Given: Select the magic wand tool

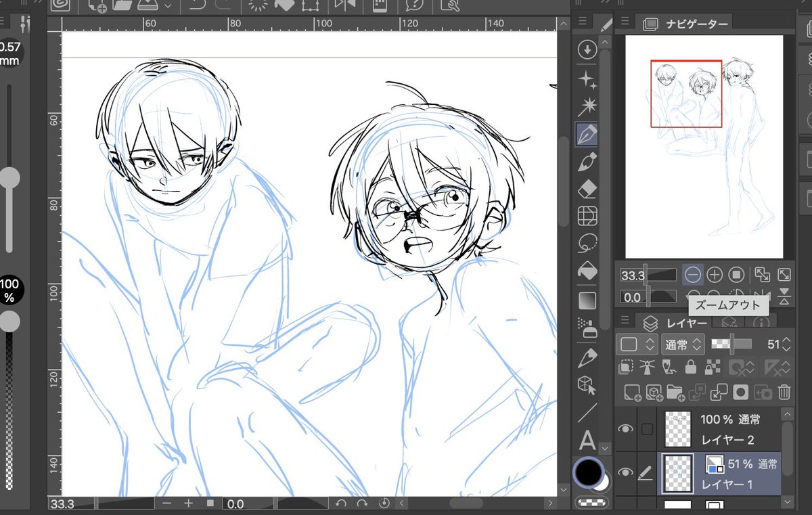Looking at the screenshot, I should pyautogui.click(x=587, y=106).
